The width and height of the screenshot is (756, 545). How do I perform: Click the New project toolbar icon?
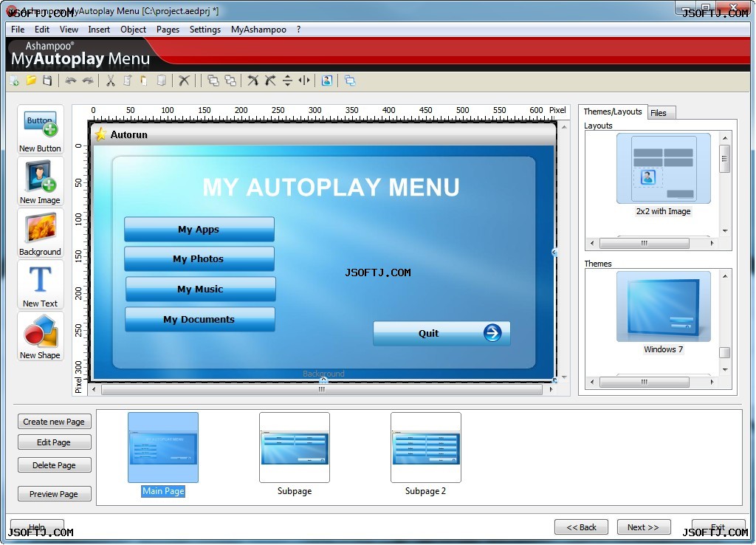15,80
